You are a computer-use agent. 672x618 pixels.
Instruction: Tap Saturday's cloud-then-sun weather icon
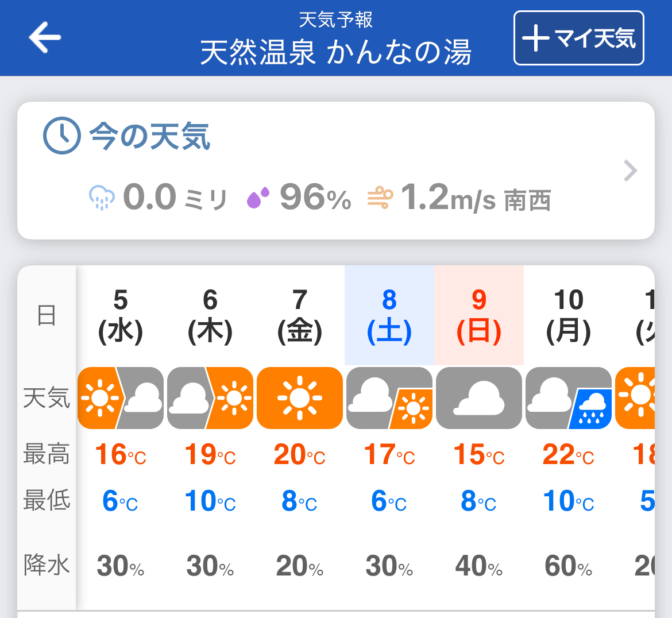click(389, 398)
